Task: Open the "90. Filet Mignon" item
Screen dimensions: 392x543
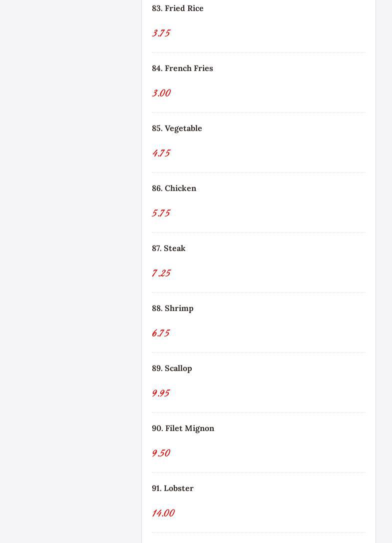Action: point(183,428)
